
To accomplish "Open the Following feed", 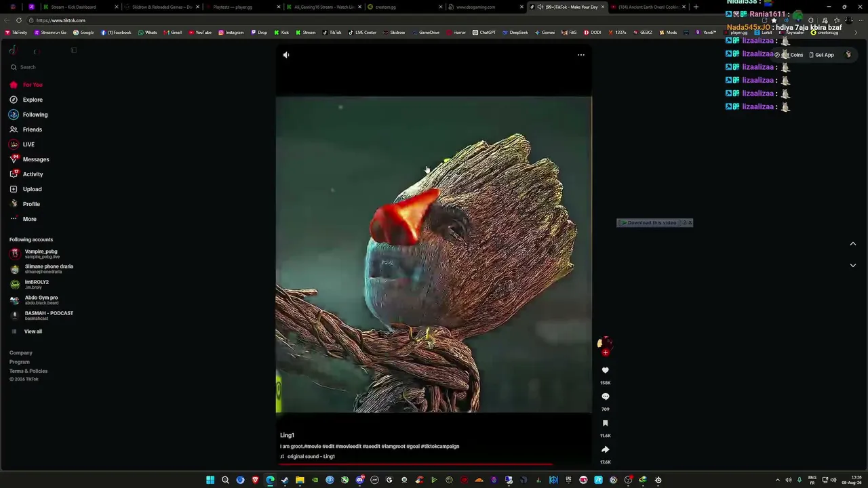I will point(28,115).
